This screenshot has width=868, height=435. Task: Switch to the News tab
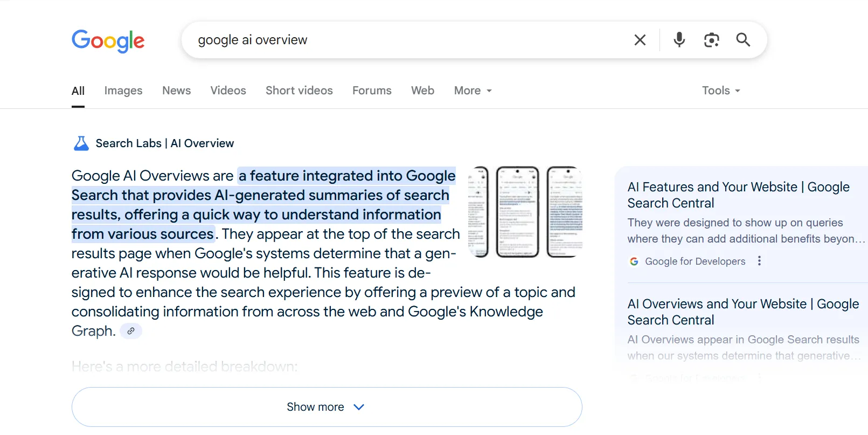pos(177,91)
